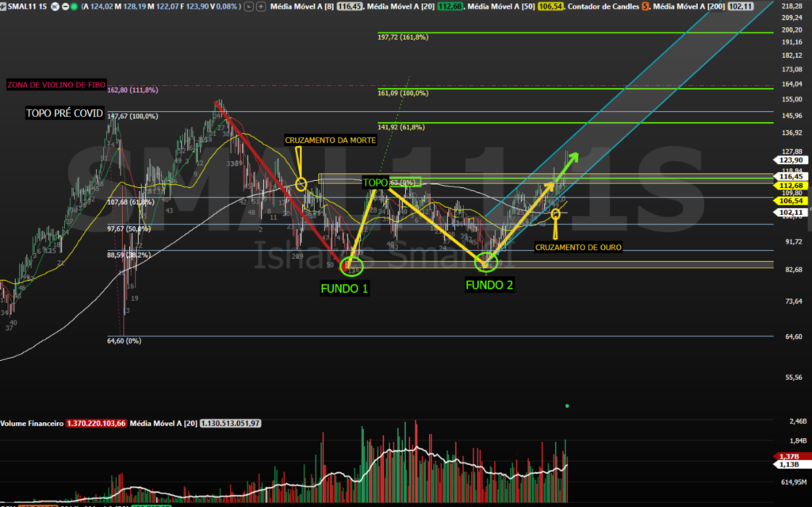
Task: Click the 123,90 current price tag on axis
Action: pyautogui.click(x=791, y=159)
